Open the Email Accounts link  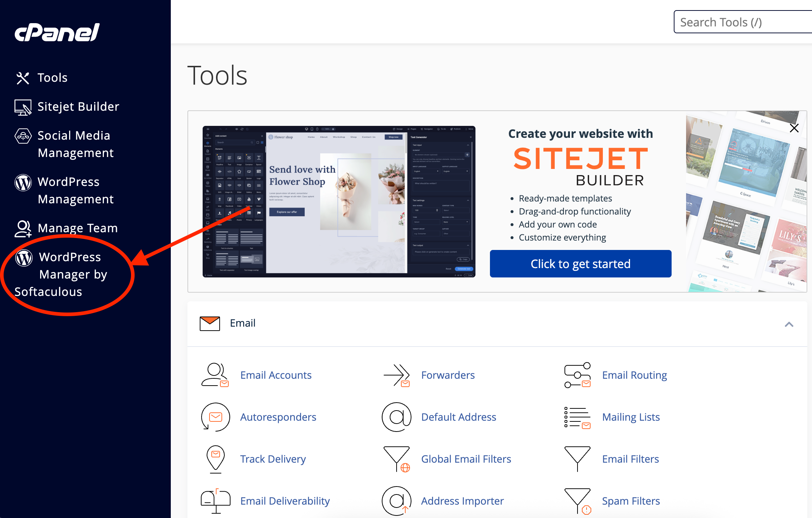[x=276, y=375]
